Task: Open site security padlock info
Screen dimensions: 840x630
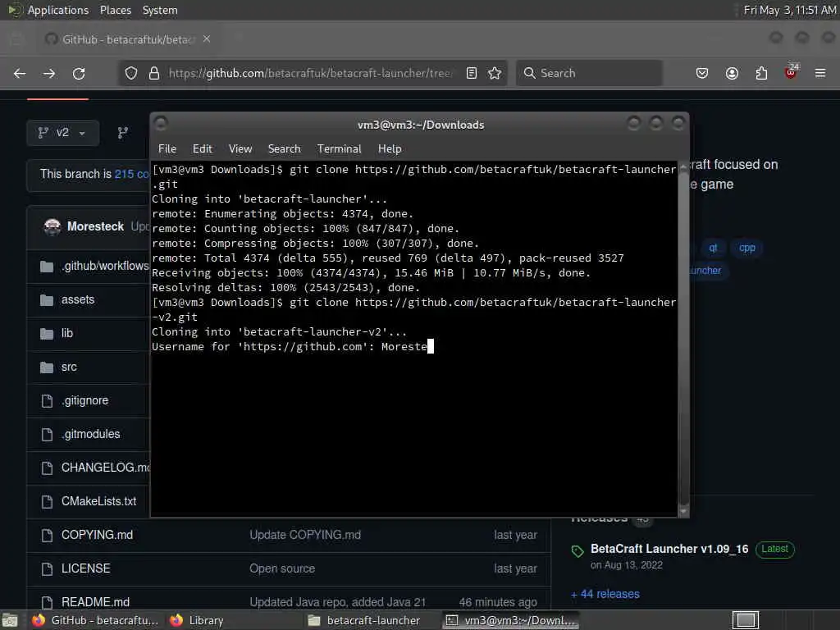Action: coord(154,73)
